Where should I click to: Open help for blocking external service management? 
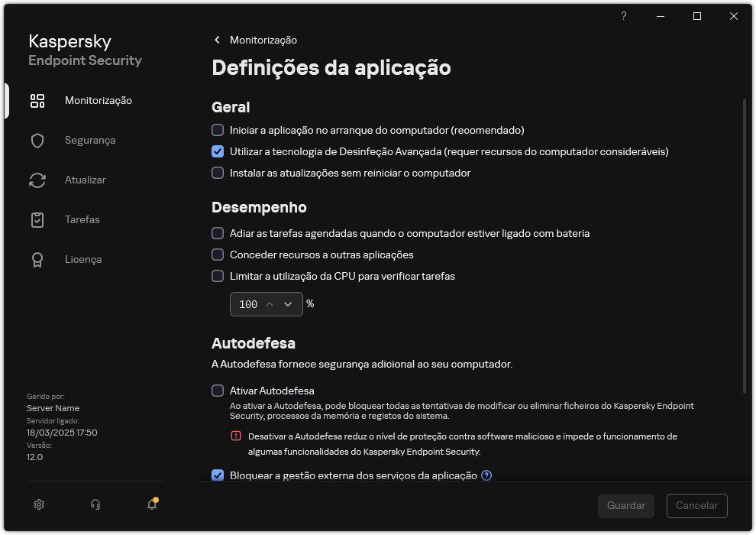(x=486, y=475)
